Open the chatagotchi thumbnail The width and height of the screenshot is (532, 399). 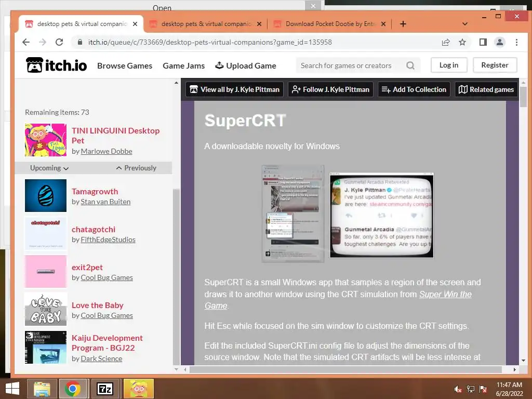point(46,233)
